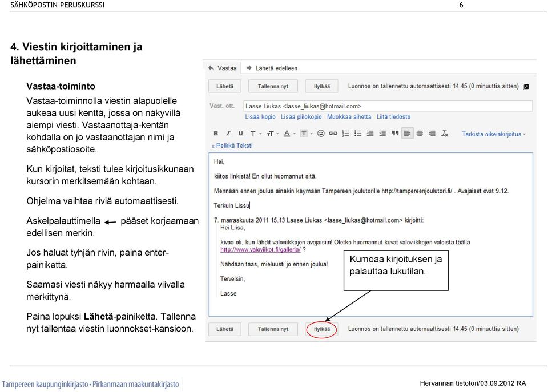Click the Lisää kopio link
Image resolution: width=548 pixels, height=392 pixels.
point(260,117)
